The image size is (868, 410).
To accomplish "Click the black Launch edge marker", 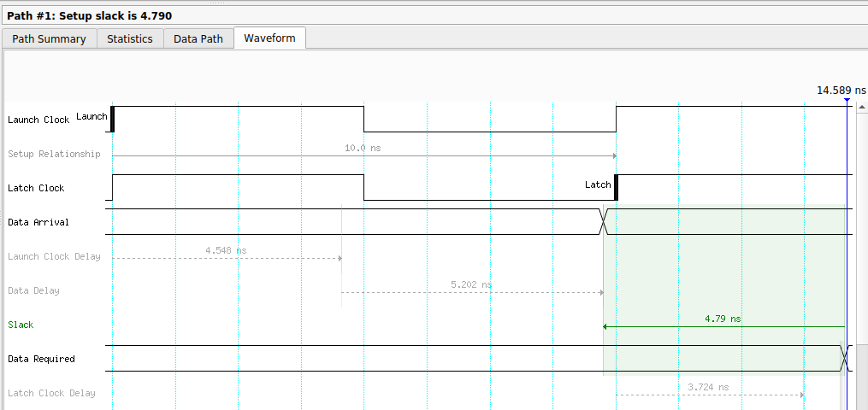I will (x=112, y=120).
